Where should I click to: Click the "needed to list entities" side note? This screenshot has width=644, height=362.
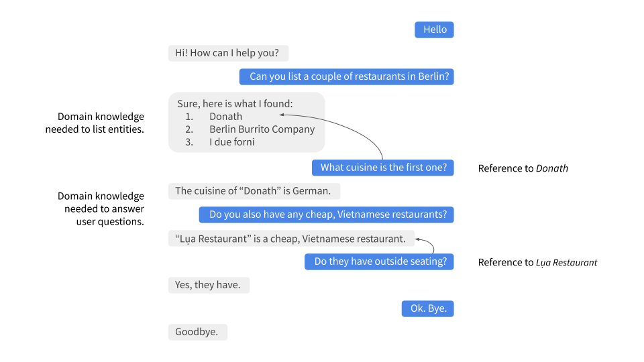(x=95, y=123)
